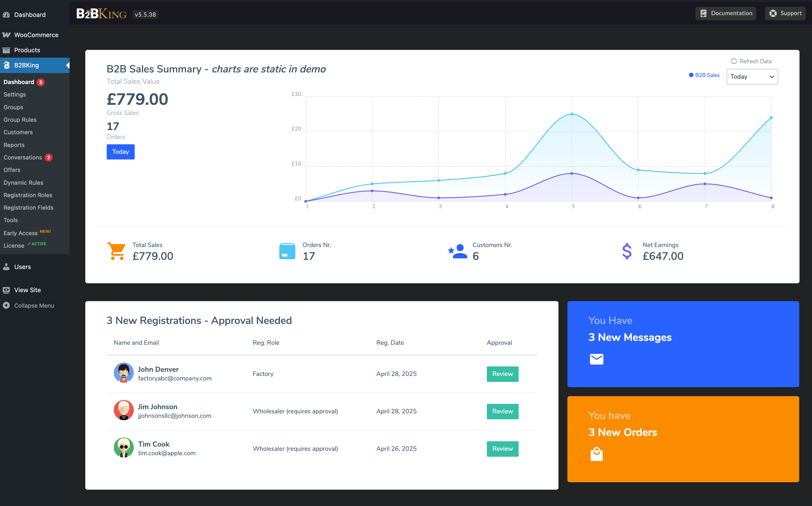The image size is (812, 506).
Task: Click the B2BKing logo in the header
Action: (102, 14)
